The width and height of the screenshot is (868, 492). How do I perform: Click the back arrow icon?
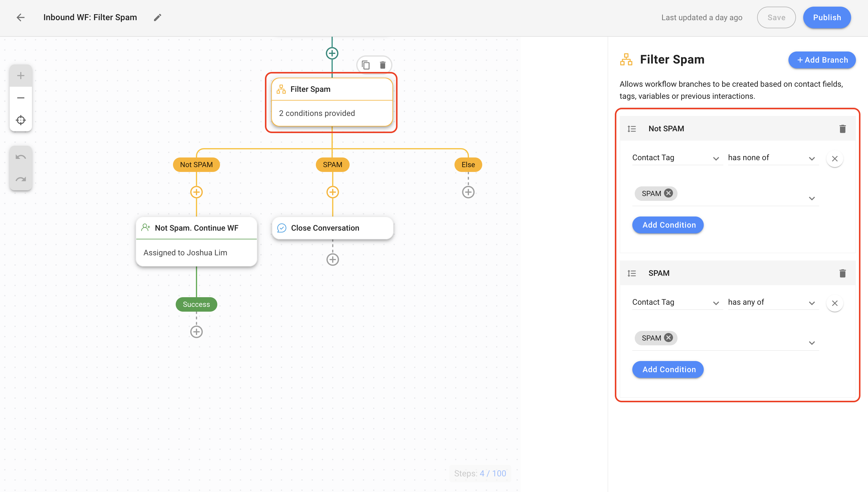pos(20,17)
